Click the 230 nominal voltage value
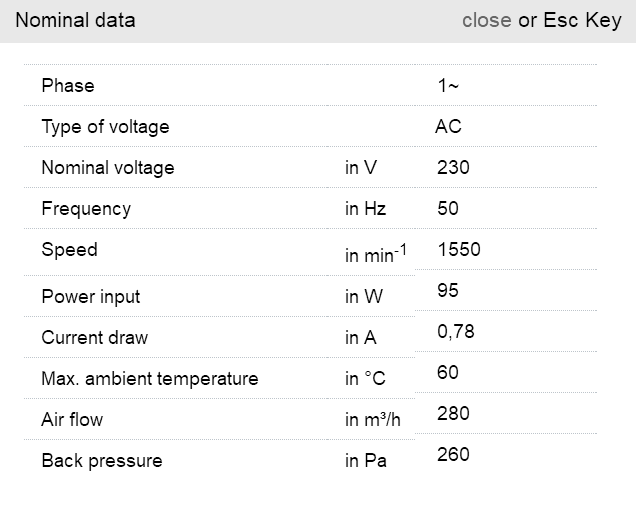636x506 pixels. pyautogui.click(x=453, y=168)
